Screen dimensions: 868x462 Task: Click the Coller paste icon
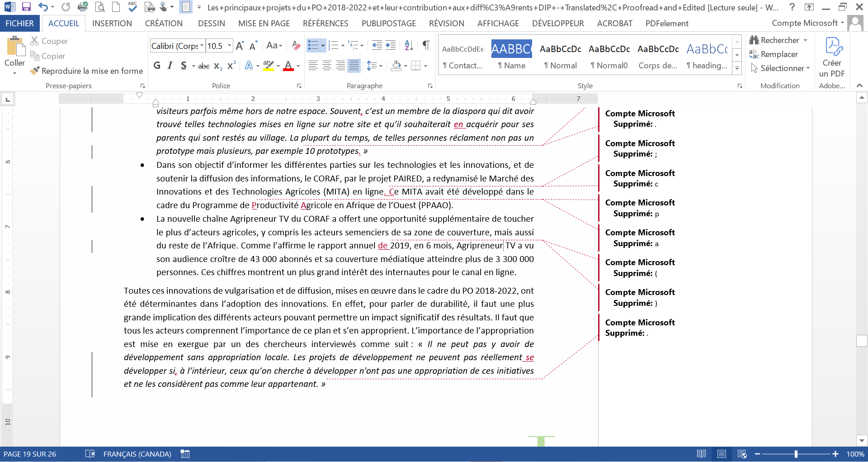[x=15, y=47]
